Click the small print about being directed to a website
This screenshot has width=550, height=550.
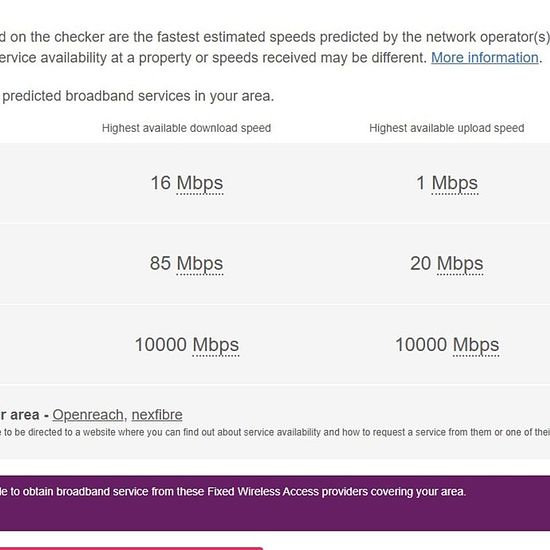[x=275, y=432]
